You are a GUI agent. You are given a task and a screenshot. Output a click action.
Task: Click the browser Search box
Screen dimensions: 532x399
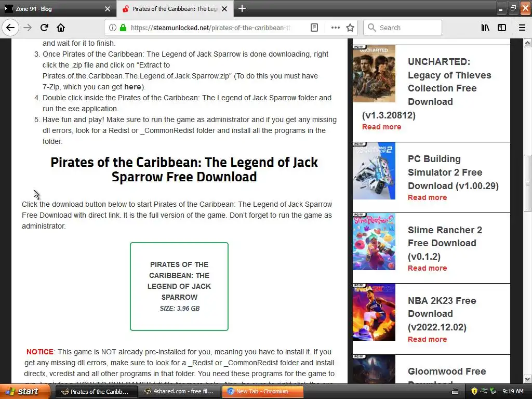pyautogui.click(x=403, y=28)
